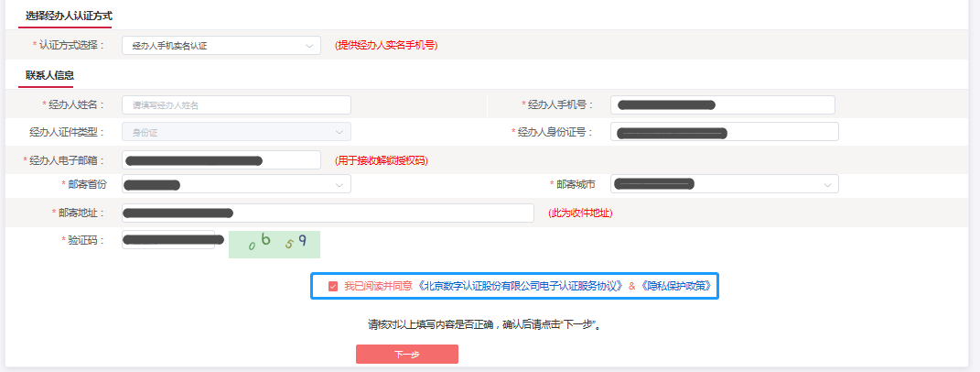Image resolution: width=980 pixels, height=372 pixels.
Task: Refresh the captcha image next to 验证码
Action: (x=275, y=243)
